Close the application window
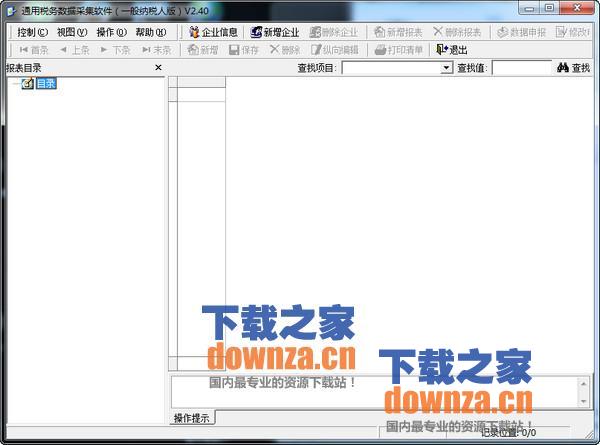The height and width of the screenshot is (445, 600). [577, 8]
